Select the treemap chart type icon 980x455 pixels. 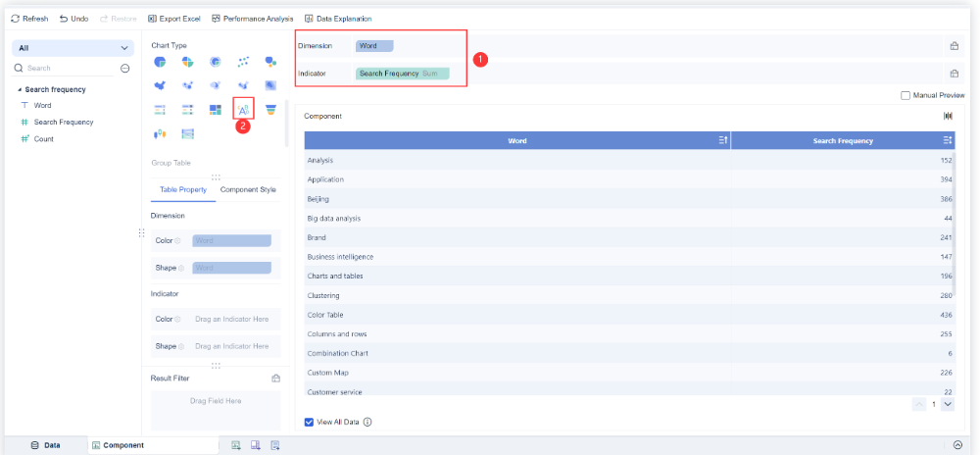coord(215,109)
